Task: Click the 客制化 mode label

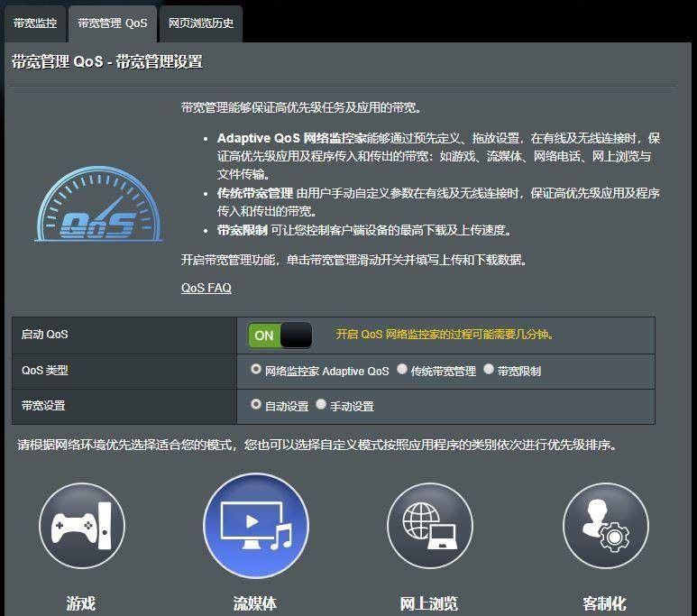Action: (x=604, y=603)
